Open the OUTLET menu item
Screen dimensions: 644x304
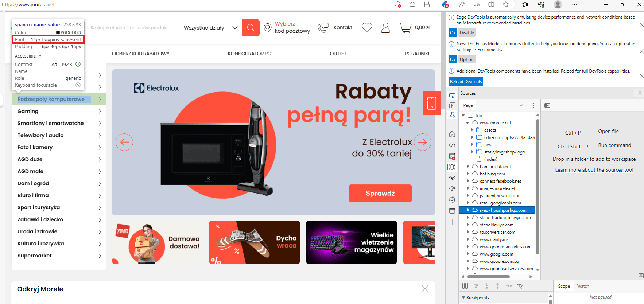click(338, 54)
